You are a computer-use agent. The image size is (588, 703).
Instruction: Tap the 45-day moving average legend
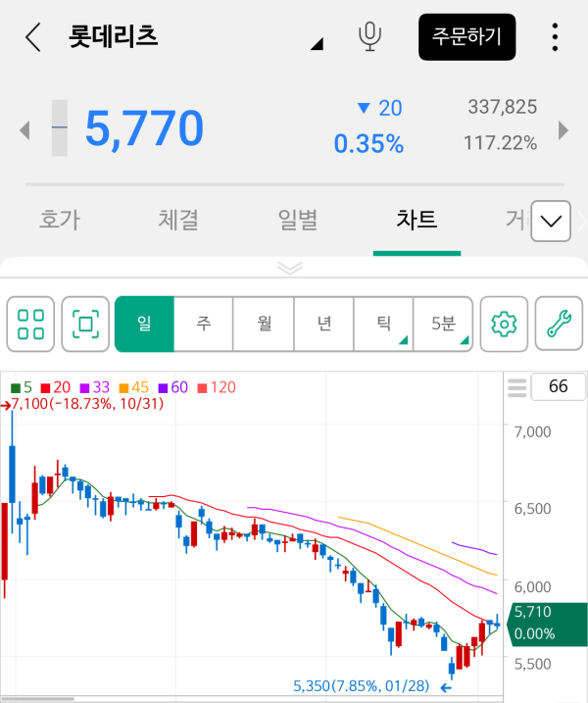tap(133, 387)
